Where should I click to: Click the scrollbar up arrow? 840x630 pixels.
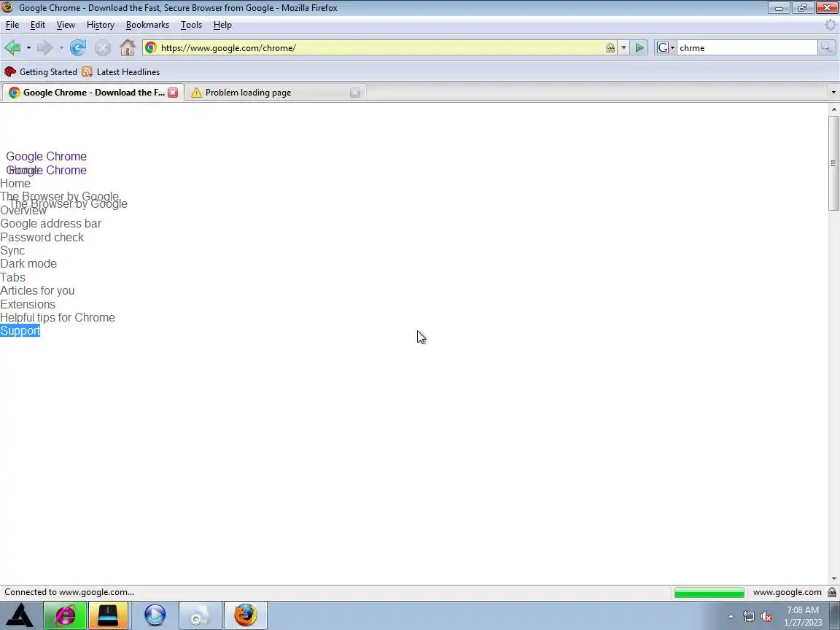(x=833, y=109)
